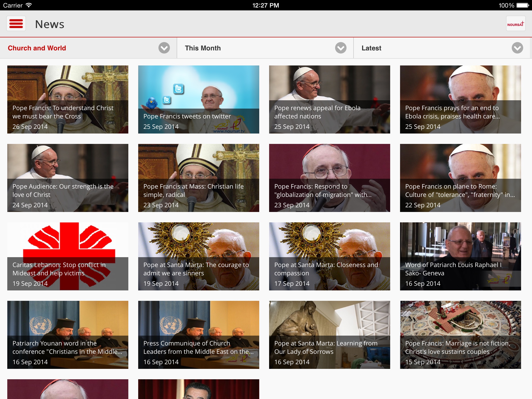Open the red hamburger menu

coord(16,24)
